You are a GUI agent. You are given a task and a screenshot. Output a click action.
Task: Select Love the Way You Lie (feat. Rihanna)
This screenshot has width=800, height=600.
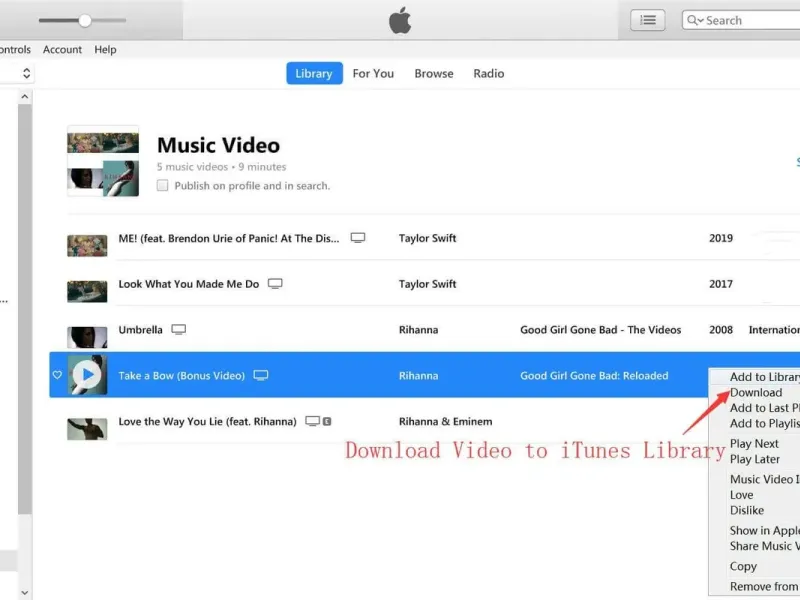(207, 421)
